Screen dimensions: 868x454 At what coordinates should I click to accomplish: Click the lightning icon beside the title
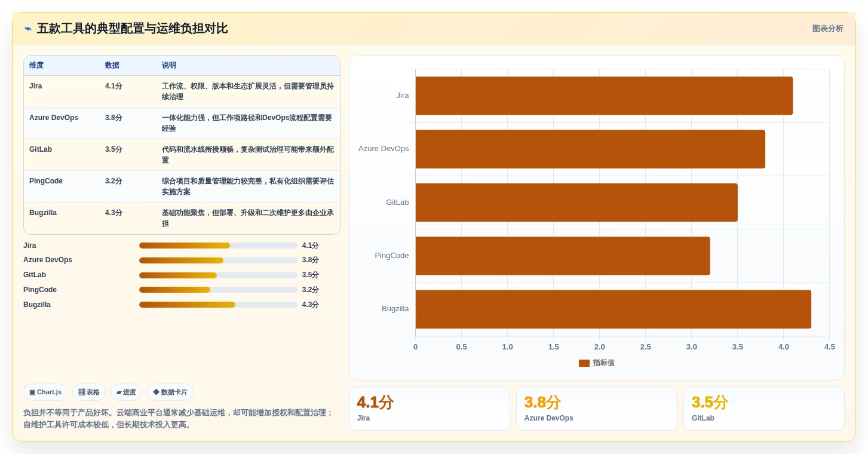coord(28,29)
